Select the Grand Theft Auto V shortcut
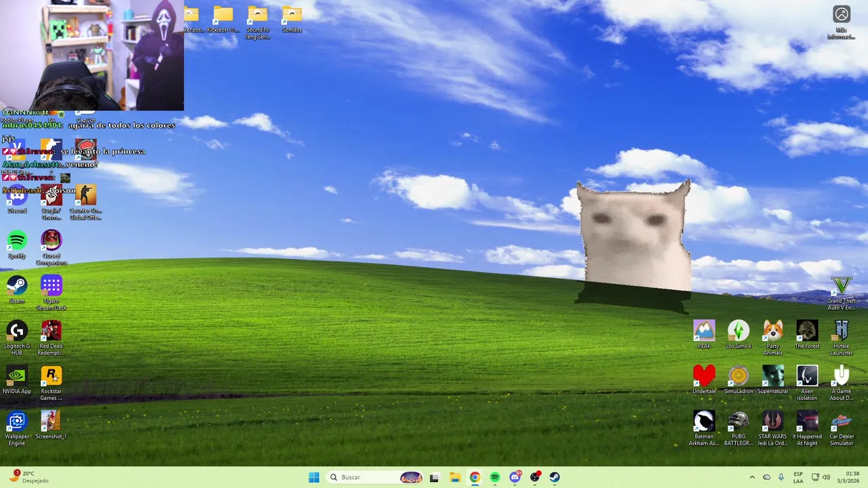This screenshot has width=868, height=488. pos(842,293)
